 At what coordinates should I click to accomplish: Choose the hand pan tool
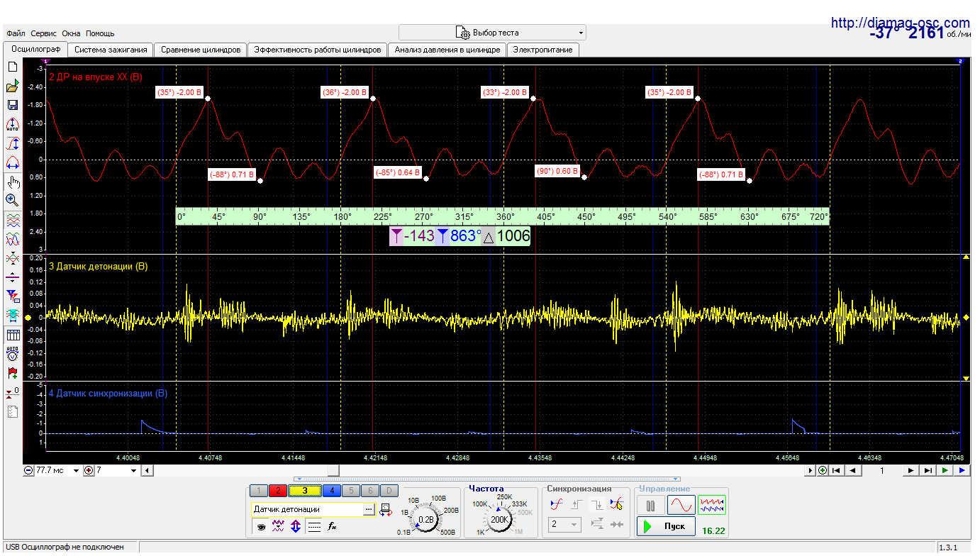pyautogui.click(x=12, y=182)
